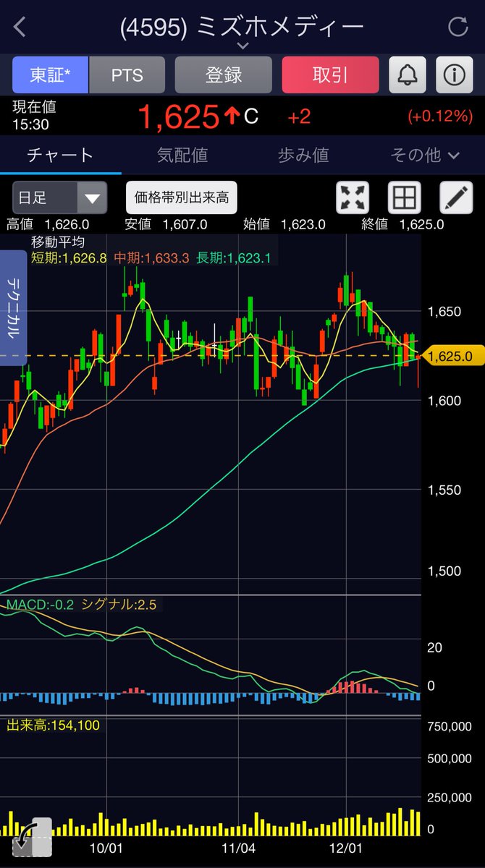Tap the シグナル:2.5 label
Image resolution: width=485 pixels, height=868 pixels.
coord(119,605)
